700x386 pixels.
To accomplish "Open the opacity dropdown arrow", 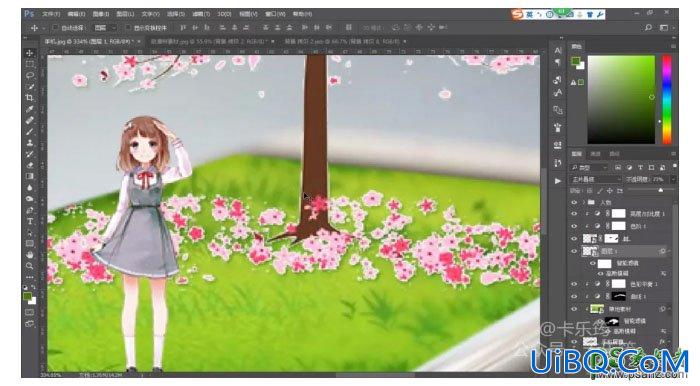I will pyautogui.click(x=672, y=179).
